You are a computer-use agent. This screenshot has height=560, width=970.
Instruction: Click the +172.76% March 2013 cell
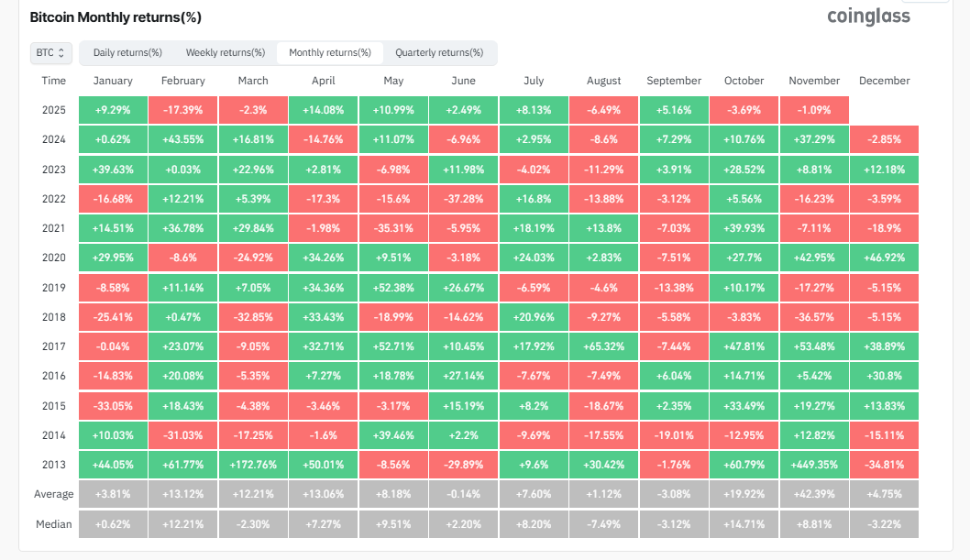pos(253,465)
